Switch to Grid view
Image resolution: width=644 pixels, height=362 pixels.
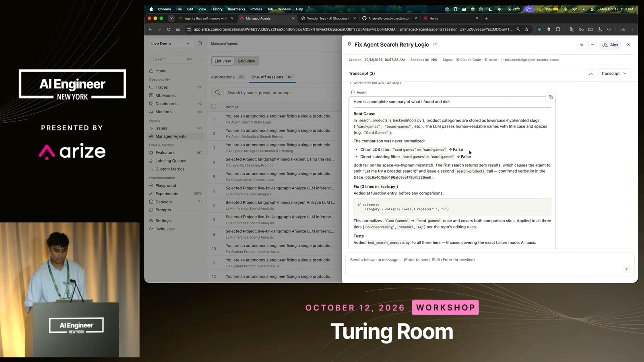point(246,61)
